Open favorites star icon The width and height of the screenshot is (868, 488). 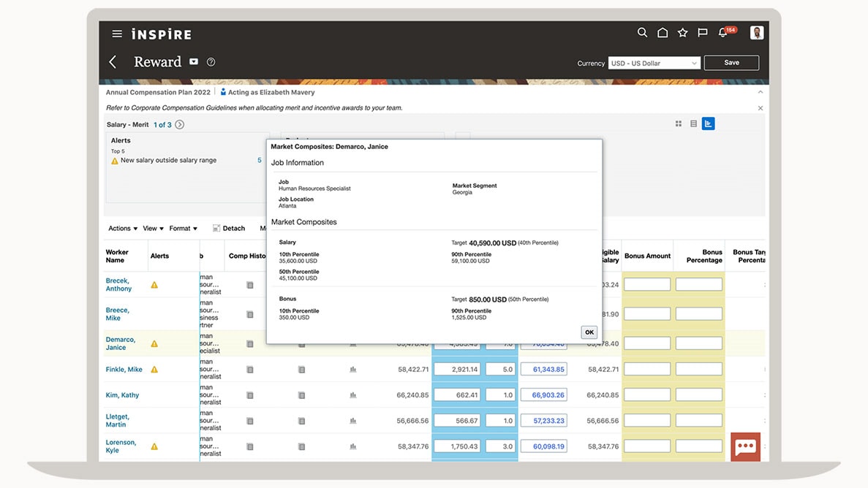[682, 33]
